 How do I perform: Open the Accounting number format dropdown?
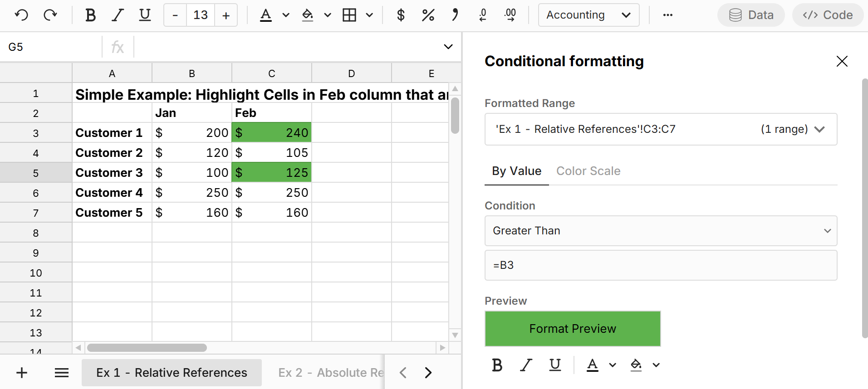[588, 15]
